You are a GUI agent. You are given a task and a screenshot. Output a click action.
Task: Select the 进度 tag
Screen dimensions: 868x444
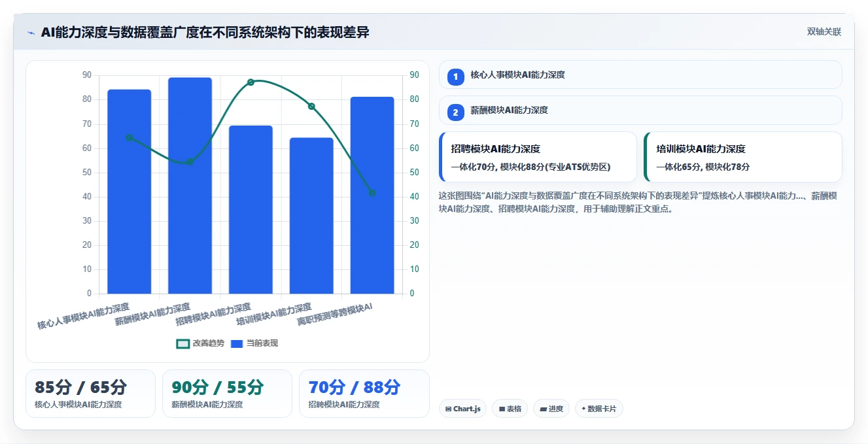pyautogui.click(x=551, y=409)
